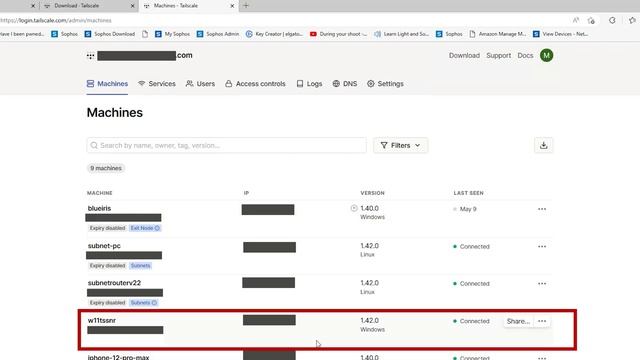Viewport: 640px width, 360px height.
Task: Open the iphone-12-pro-max machine
Action: click(118, 357)
